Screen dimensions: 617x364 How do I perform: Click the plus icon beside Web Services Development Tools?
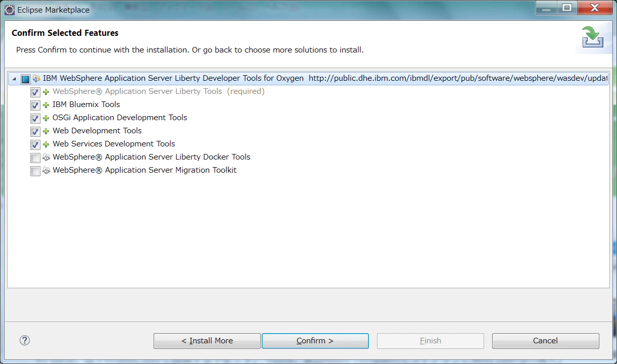click(x=46, y=144)
